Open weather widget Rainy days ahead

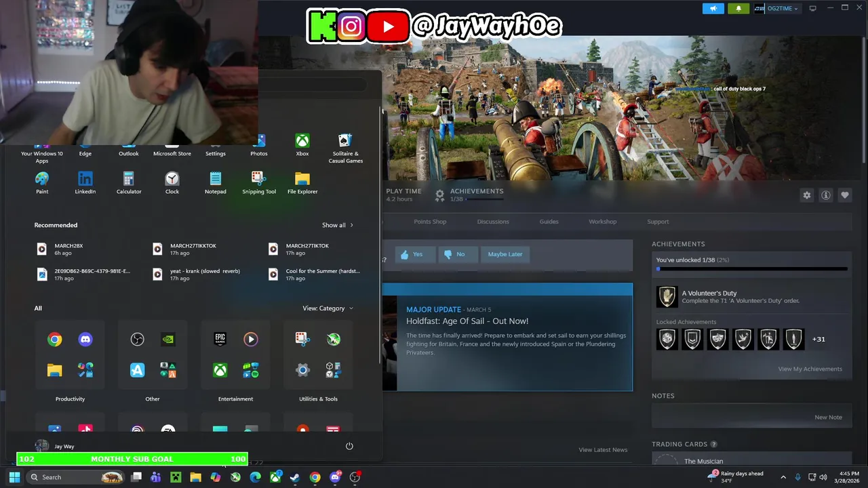point(735,477)
